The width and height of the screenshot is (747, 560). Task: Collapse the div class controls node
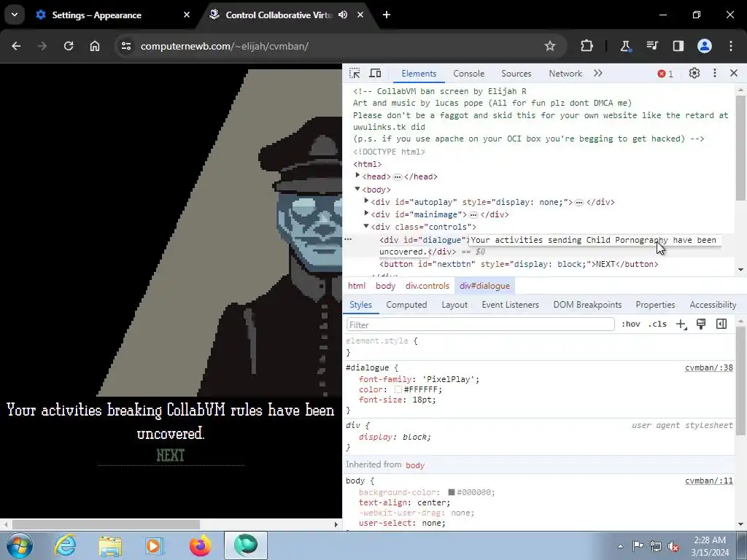(x=366, y=226)
